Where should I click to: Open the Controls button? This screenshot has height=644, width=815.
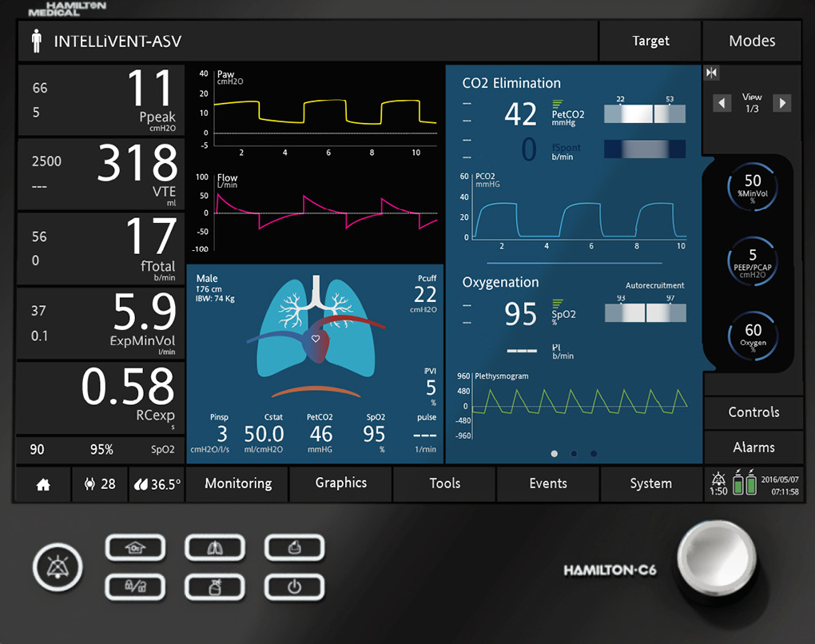tap(753, 412)
